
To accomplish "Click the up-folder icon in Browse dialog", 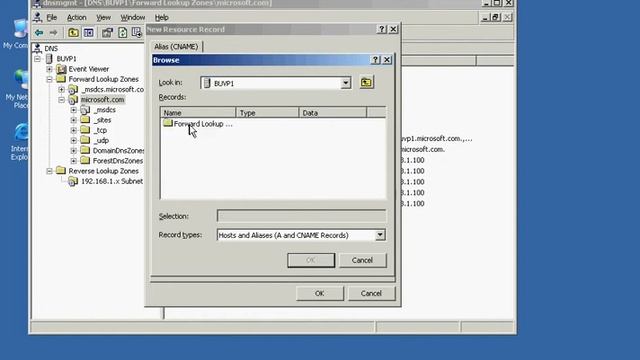I will click(366, 82).
